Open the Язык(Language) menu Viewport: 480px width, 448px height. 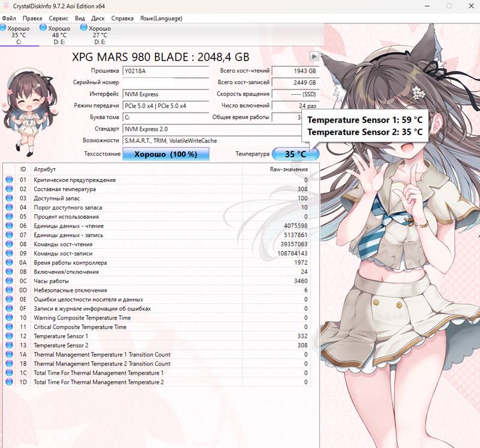(x=161, y=19)
